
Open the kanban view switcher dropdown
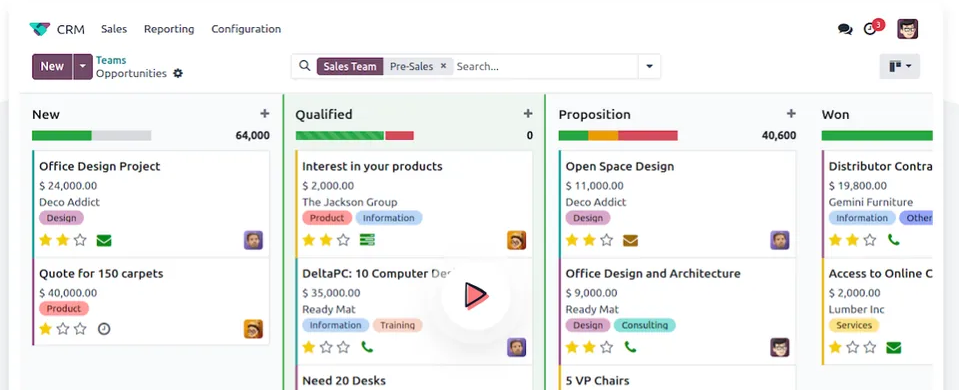tap(900, 66)
